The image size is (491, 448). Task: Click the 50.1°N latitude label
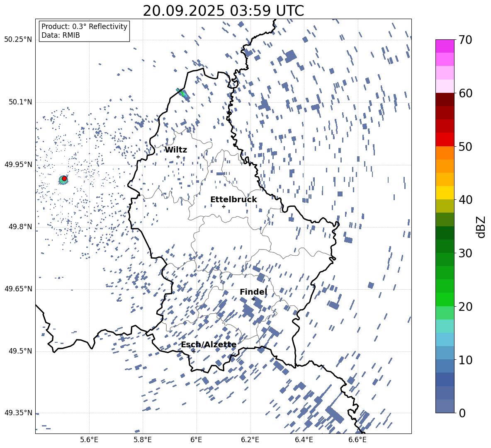click(x=20, y=102)
